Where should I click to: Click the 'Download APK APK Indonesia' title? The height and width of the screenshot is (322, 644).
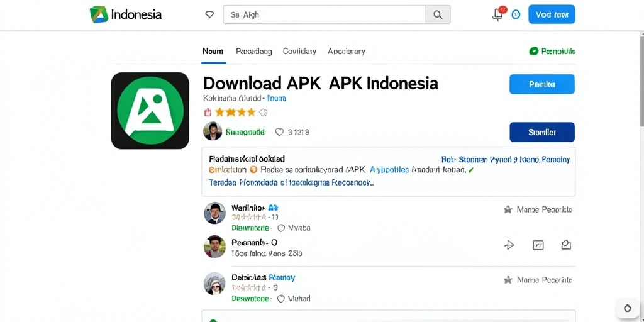(320, 84)
